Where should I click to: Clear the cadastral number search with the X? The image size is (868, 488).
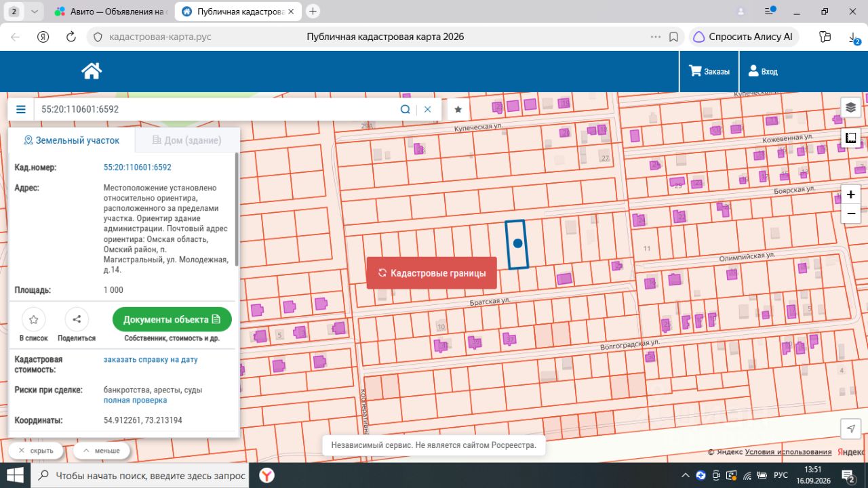428,109
